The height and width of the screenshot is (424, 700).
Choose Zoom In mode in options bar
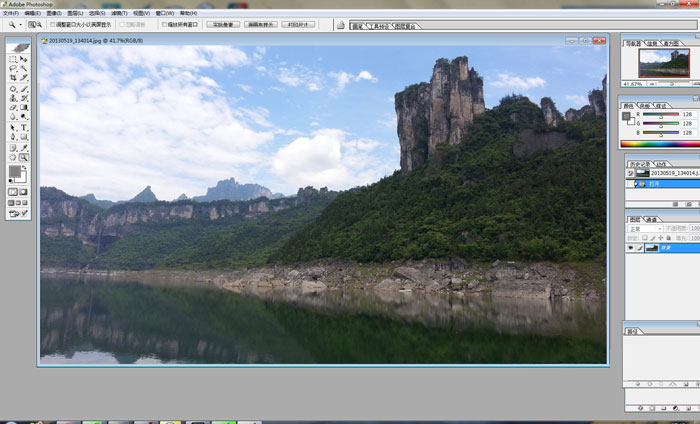[32, 25]
